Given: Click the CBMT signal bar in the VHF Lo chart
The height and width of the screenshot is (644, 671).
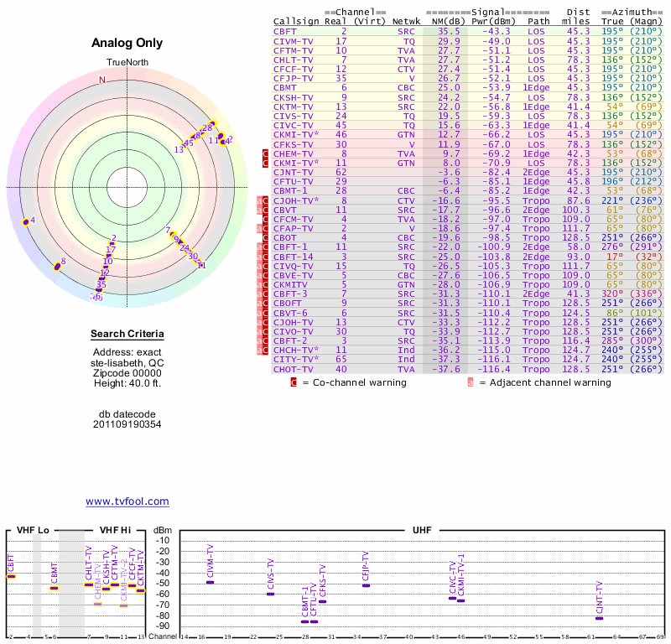Looking at the screenshot, I should pyautogui.click(x=54, y=588).
